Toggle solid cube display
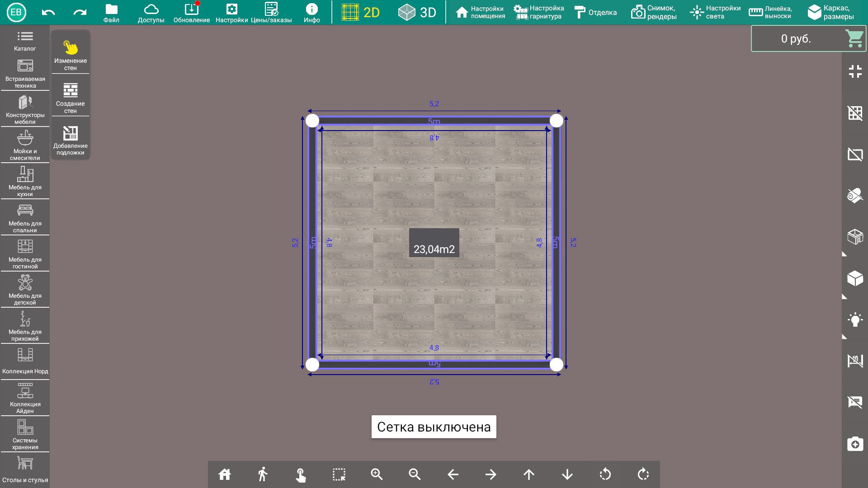Viewport: 868px width, 488px height. click(x=855, y=278)
